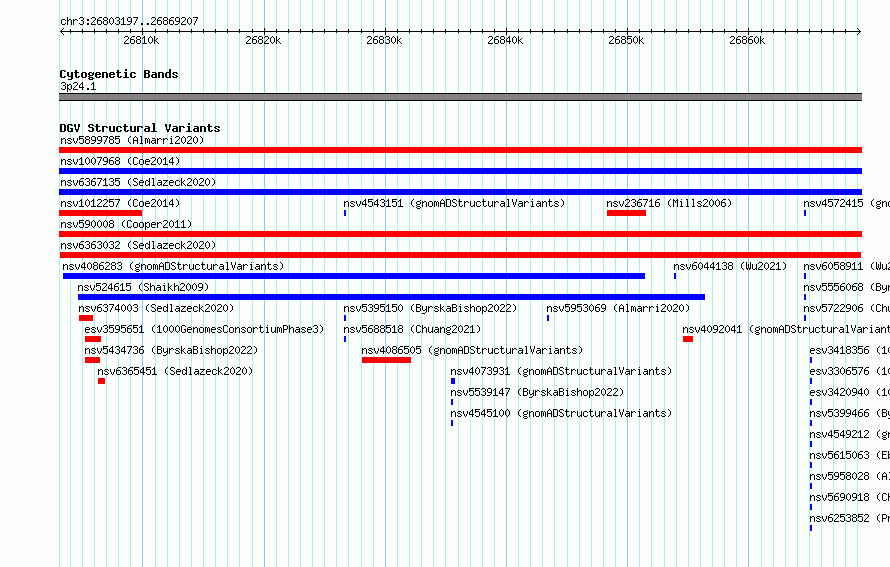Click the red nsv6363032 variant bar
Image resolution: width=890 pixels, height=567 pixels.
[460, 255]
